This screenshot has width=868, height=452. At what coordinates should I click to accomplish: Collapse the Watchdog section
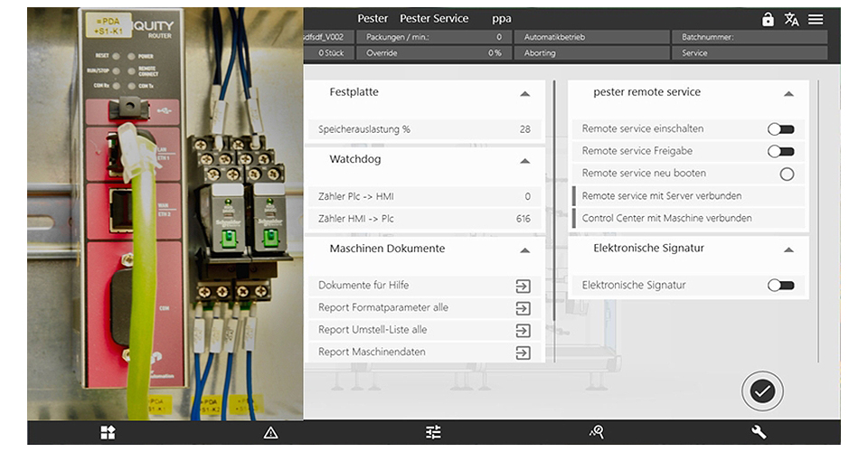pyautogui.click(x=524, y=160)
